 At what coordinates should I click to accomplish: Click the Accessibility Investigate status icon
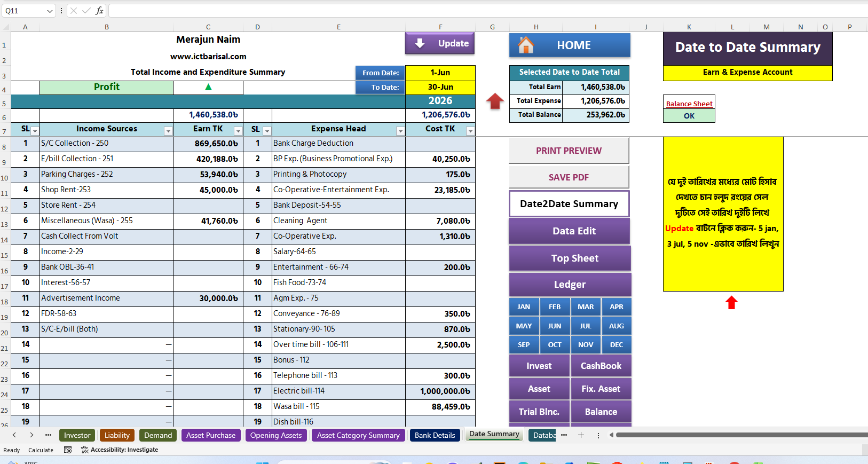84,450
